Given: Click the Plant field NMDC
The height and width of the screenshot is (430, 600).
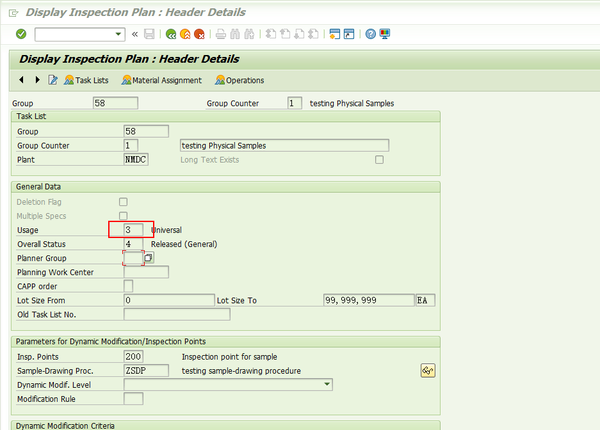Looking at the screenshot, I should [x=136, y=160].
